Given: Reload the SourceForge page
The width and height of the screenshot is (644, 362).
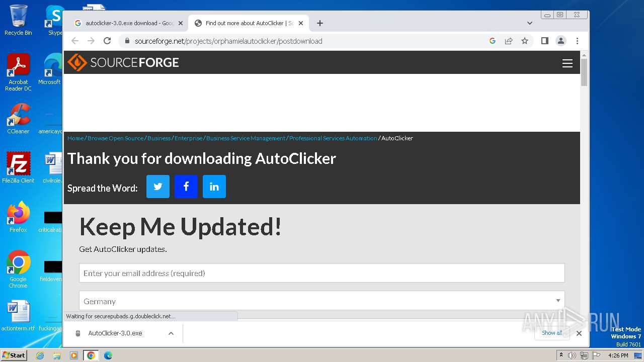Looking at the screenshot, I should click(107, 41).
